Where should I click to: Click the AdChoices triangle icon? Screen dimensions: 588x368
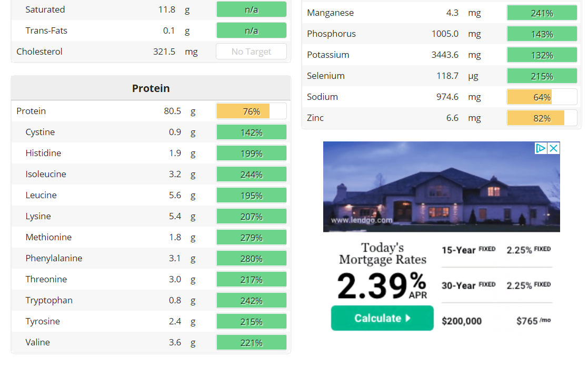[541, 148]
